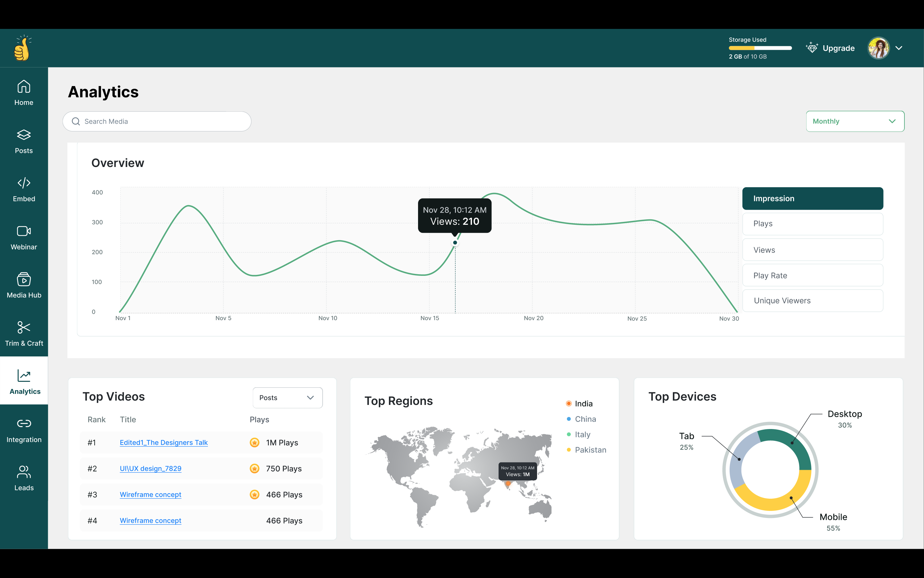Open the Posts filter dropdown in Top Videos
Viewport: 924px width, 578px height.
coord(287,398)
